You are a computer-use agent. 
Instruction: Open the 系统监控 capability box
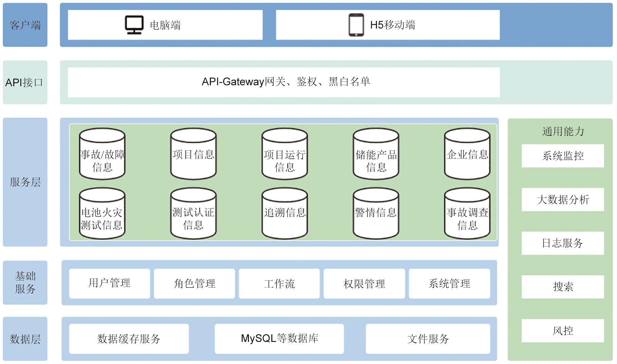tap(563, 156)
